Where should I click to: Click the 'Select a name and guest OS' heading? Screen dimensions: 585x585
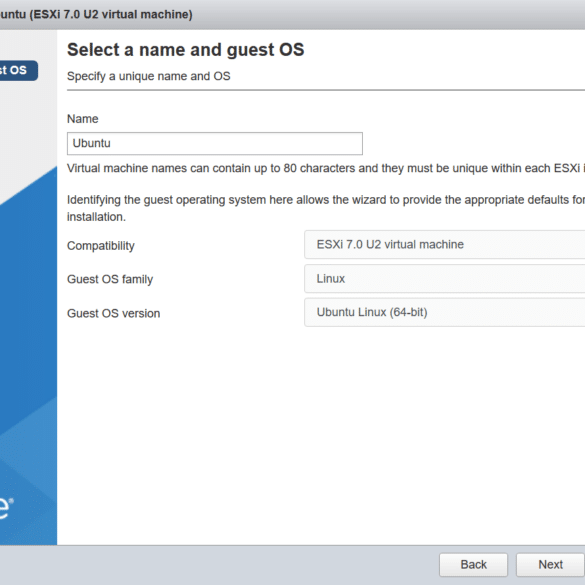[x=185, y=50]
